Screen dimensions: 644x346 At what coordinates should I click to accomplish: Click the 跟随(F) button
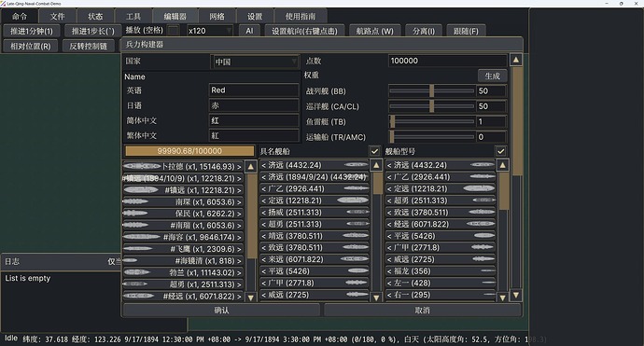[466, 31]
